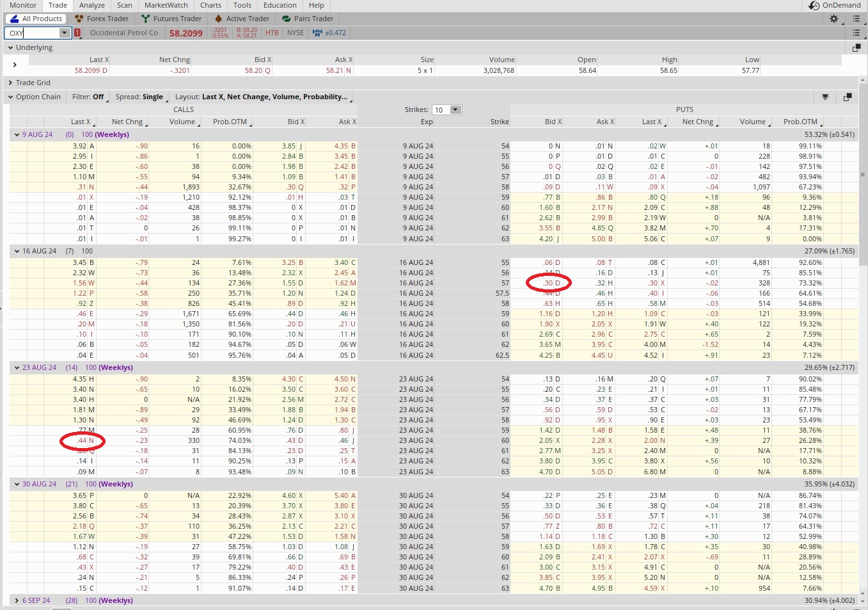Image resolution: width=868 pixels, height=610 pixels.
Task: Click the Strike column header
Action: pyautogui.click(x=500, y=122)
